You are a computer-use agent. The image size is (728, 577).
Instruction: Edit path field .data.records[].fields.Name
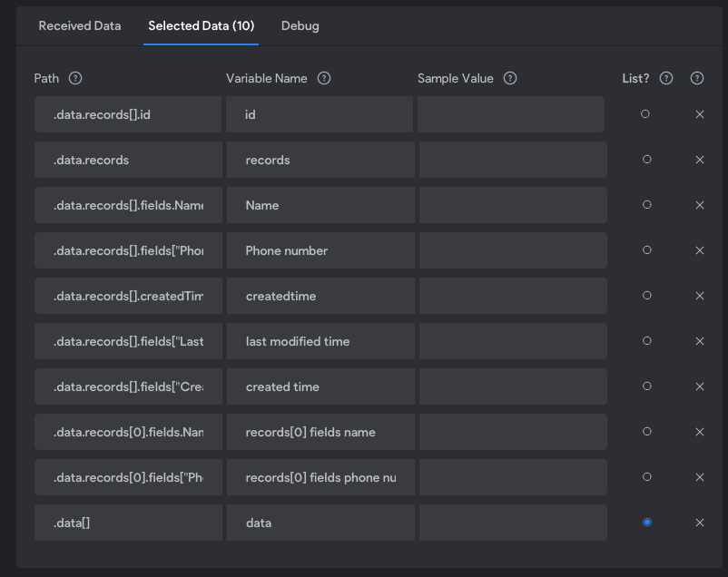point(128,205)
